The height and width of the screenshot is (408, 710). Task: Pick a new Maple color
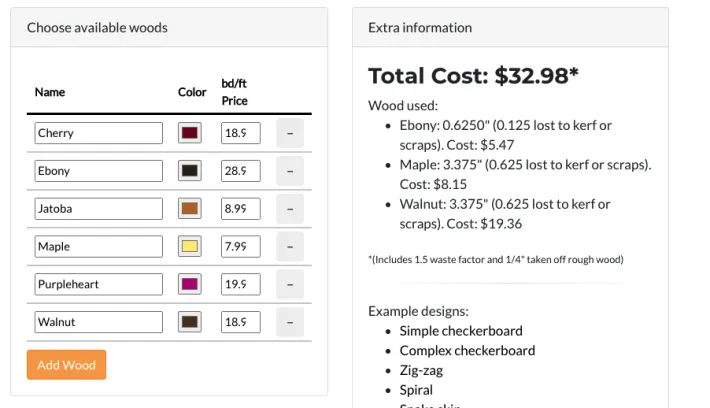190,247
